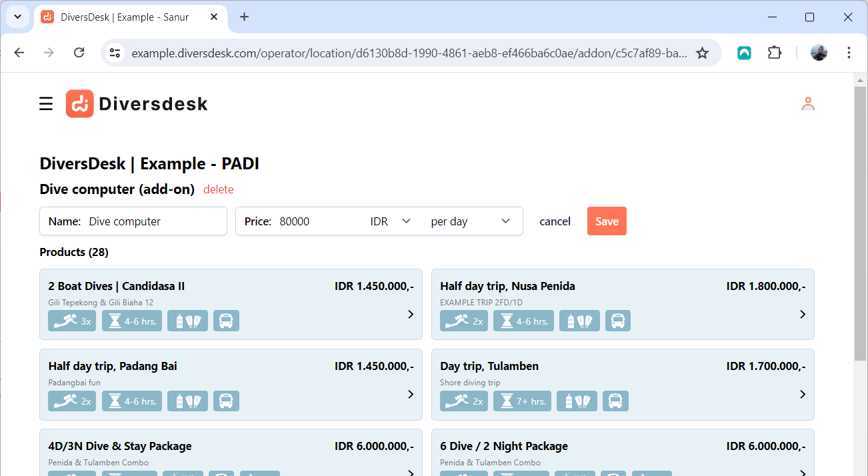Click hourglass icon on Padang Bai card
The width and height of the screenshot is (868, 476).
pos(131,401)
